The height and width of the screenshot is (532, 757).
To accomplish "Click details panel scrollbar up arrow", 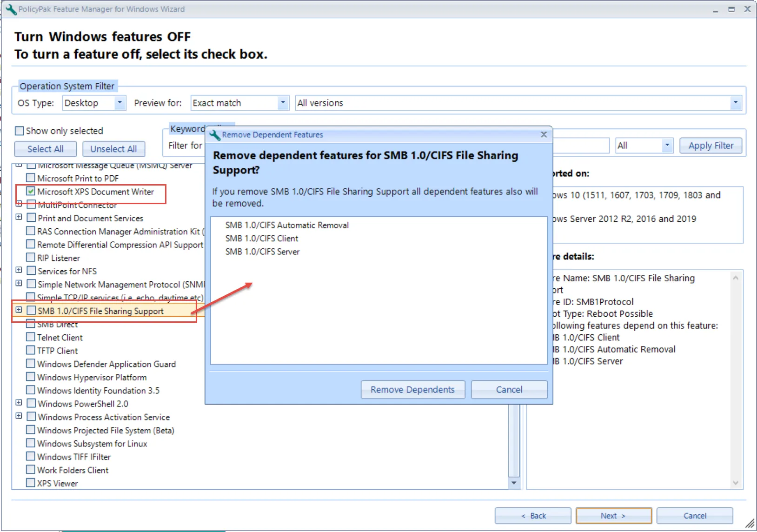I will pyautogui.click(x=736, y=278).
